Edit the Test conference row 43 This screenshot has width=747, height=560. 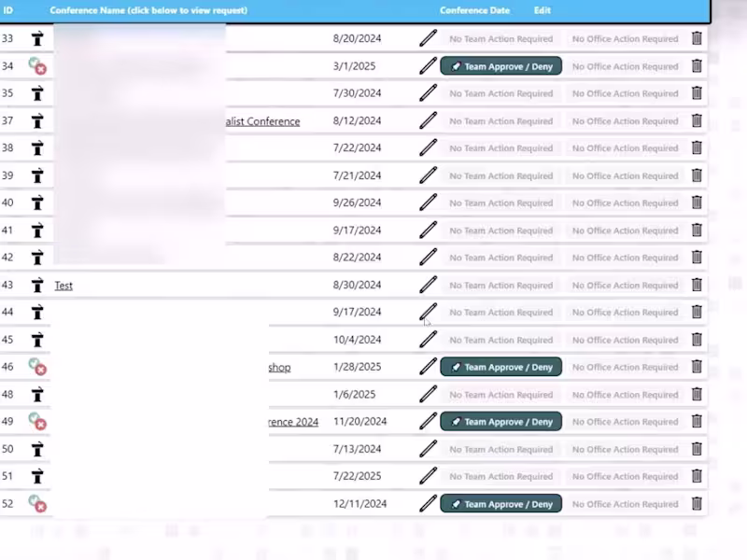[428, 285]
